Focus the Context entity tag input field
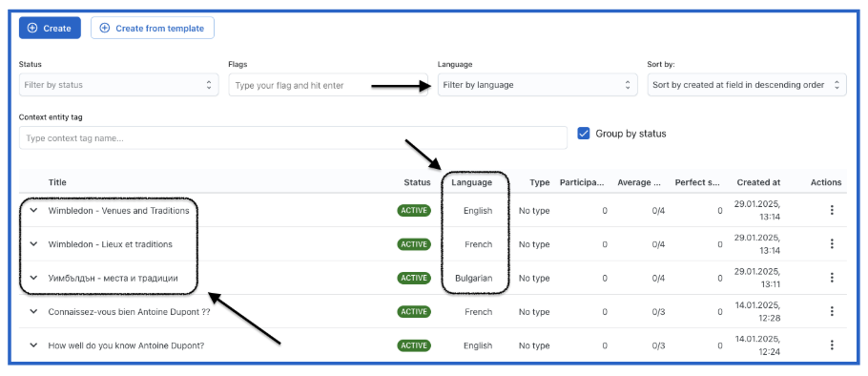Viewport: 868px width, 376px height. click(x=293, y=137)
